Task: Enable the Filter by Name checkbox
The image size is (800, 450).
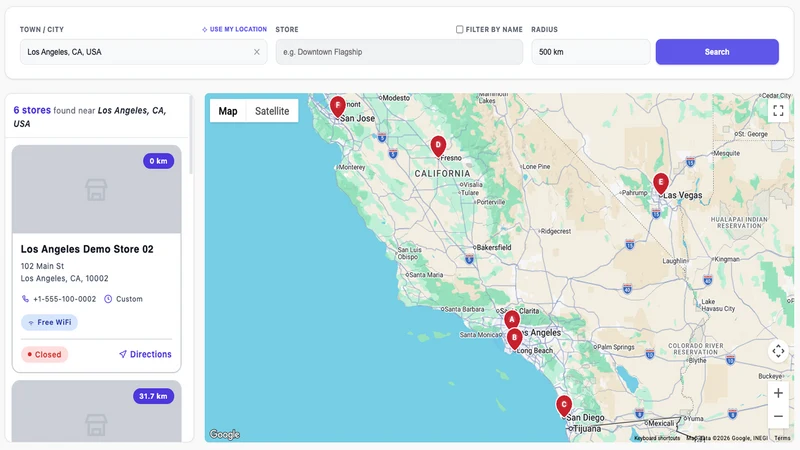Action: click(459, 30)
